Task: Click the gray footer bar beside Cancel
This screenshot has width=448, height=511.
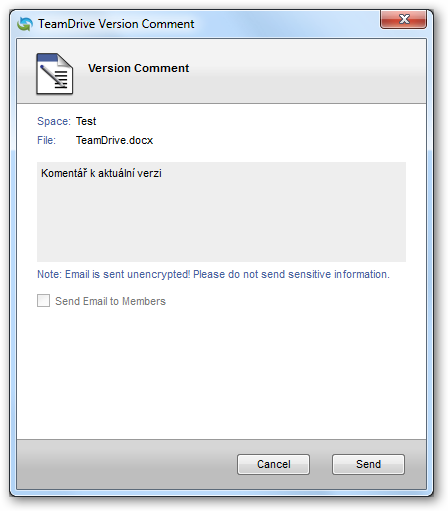Action: click(x=127, y=464)
